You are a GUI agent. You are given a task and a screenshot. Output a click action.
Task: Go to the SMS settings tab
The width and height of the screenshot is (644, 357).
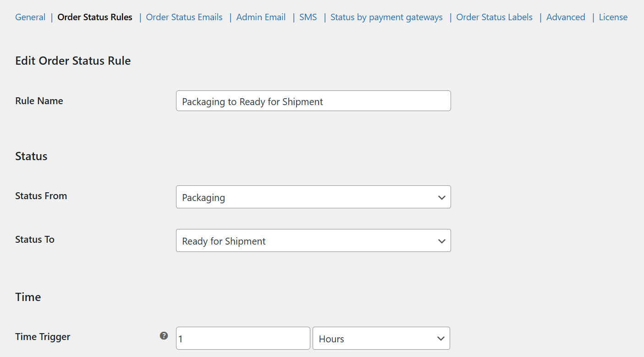click(308, 17)
